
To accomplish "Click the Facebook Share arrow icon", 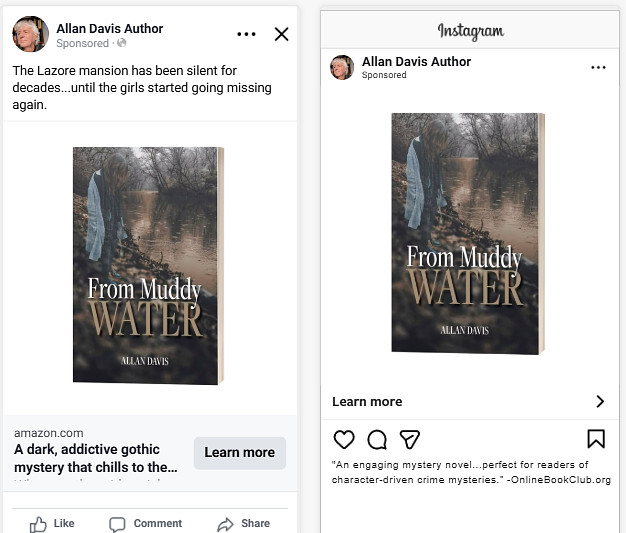I will tap(226, 524).
